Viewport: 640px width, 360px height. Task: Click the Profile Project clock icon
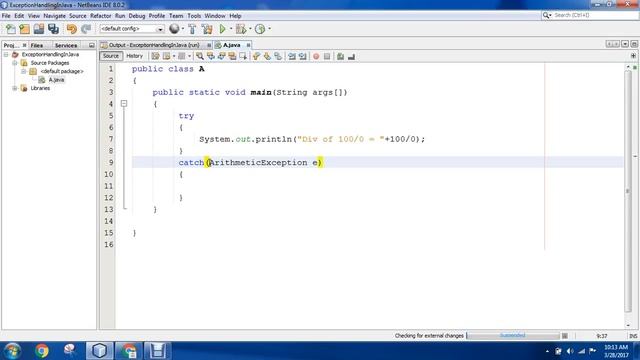(x=260, y=29)
